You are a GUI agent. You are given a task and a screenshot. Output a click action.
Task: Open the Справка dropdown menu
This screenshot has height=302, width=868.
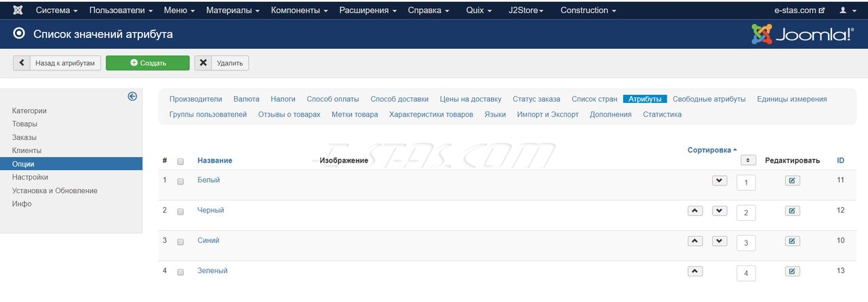[429, 10]
